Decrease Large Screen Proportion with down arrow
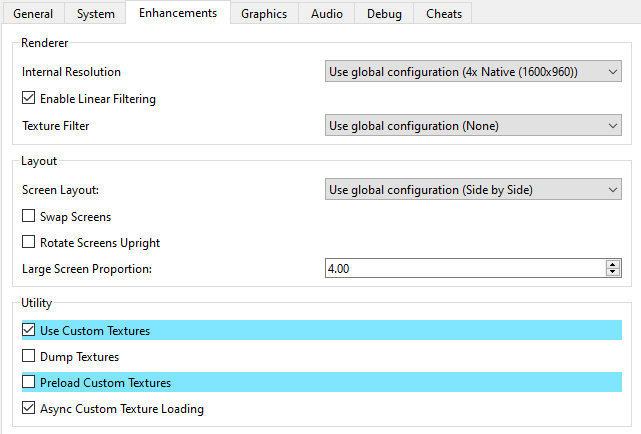Screen dimensions: 641x434 (x=612, y=272)
